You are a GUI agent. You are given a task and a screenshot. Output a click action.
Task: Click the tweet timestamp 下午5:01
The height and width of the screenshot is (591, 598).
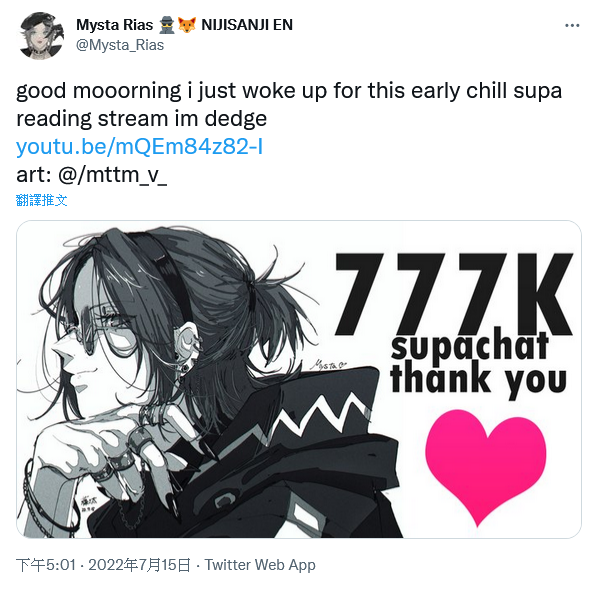(x=46, y=565)
